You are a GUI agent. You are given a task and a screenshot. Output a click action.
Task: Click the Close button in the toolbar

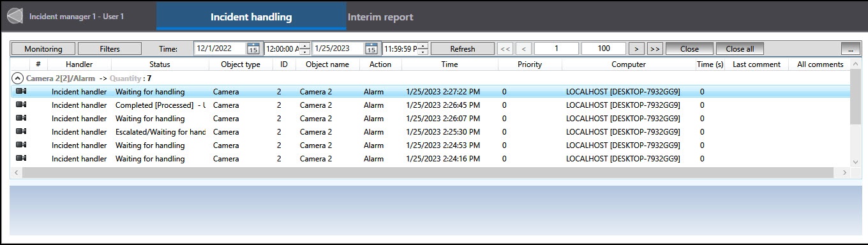(x=689, y=48)
